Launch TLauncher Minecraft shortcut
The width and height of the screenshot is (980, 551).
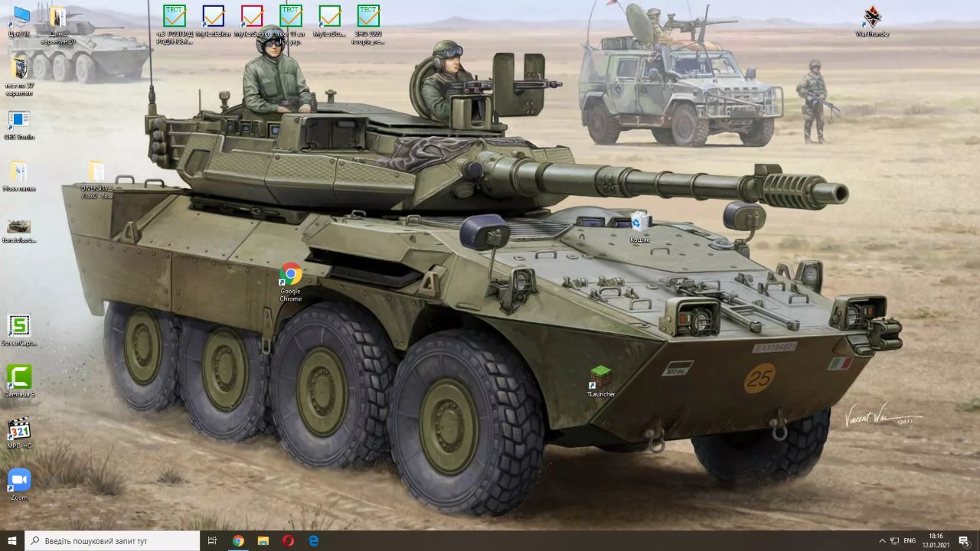601,381
